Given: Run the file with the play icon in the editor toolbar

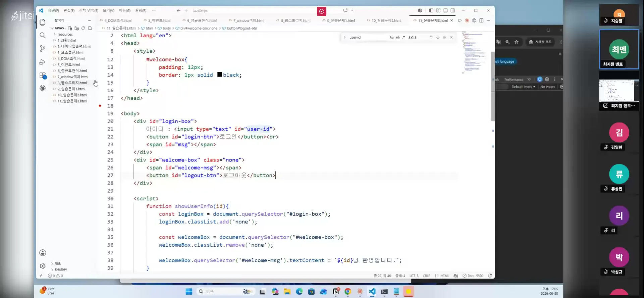Looking at the screenshot, I should tap(460, 20).
